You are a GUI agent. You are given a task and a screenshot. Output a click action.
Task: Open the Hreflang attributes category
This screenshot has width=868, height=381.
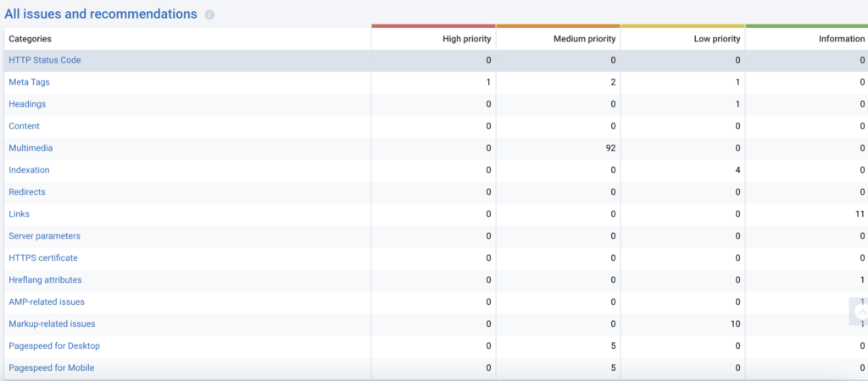(x=46, y=279)
